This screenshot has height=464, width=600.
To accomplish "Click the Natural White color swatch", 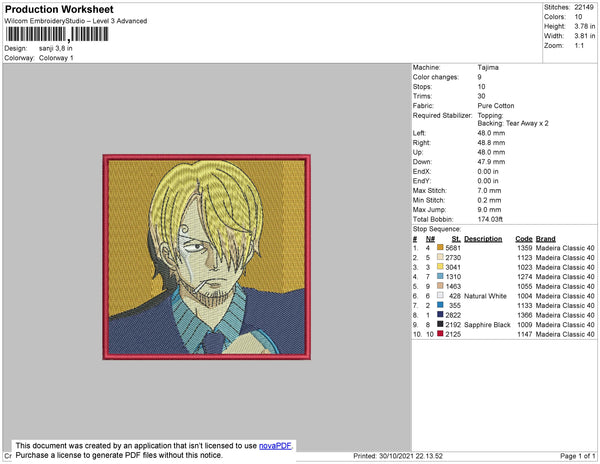I will tap(440, 296).
